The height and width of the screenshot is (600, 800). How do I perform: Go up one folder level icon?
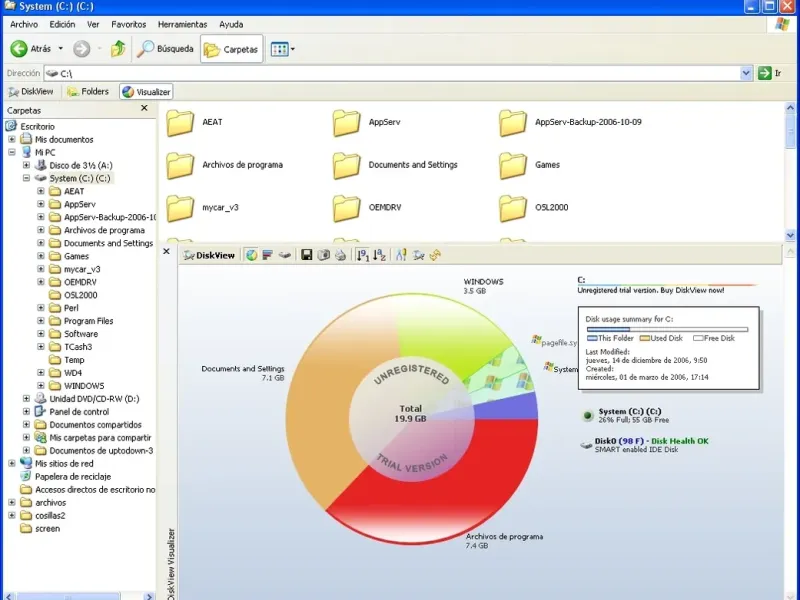118,49
